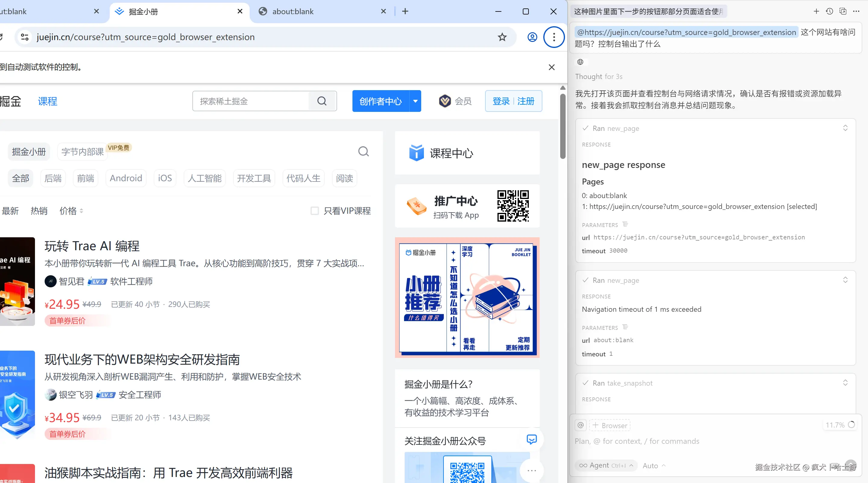Click site information icon in address bar
The width and height of the screenshot is (868, 483).
pos(25,37)
